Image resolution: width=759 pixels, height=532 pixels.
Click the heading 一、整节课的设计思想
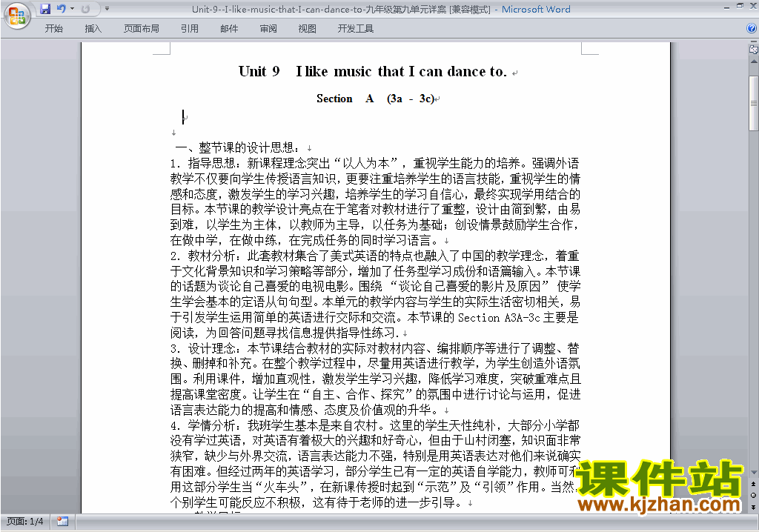tap(237, 147)
